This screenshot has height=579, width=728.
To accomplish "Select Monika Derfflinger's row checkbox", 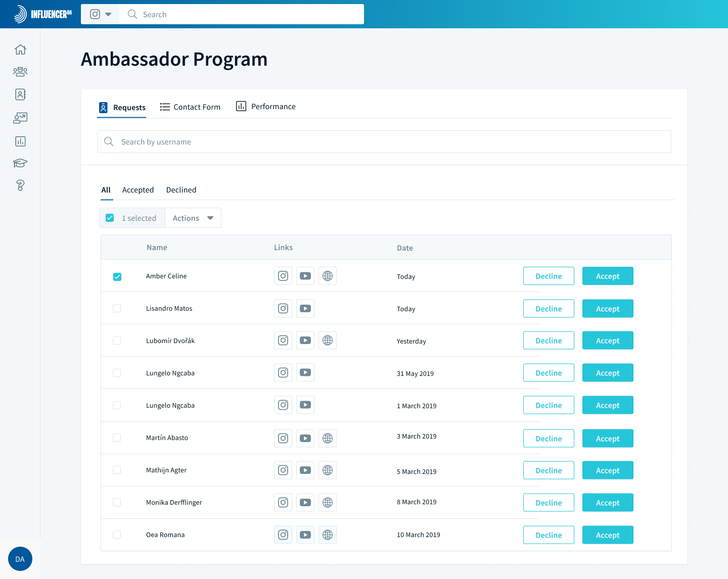I will pyautogui.click(x=117, y=502).
